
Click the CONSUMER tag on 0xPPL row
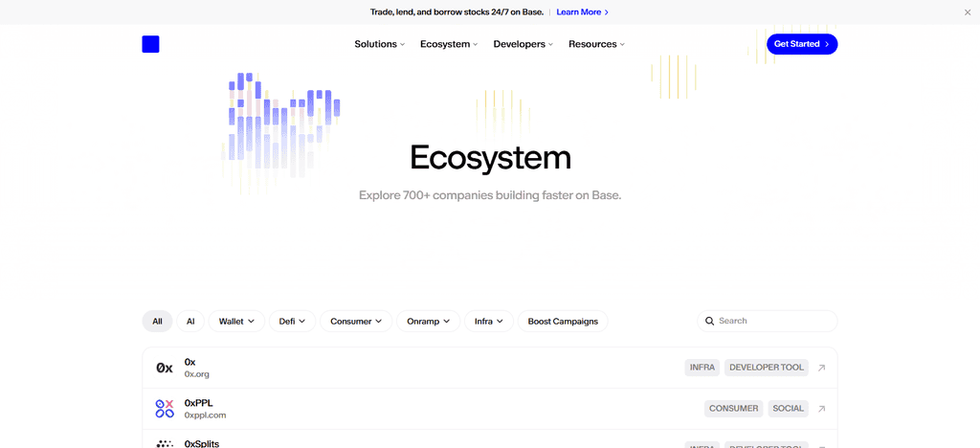(734, 409)
